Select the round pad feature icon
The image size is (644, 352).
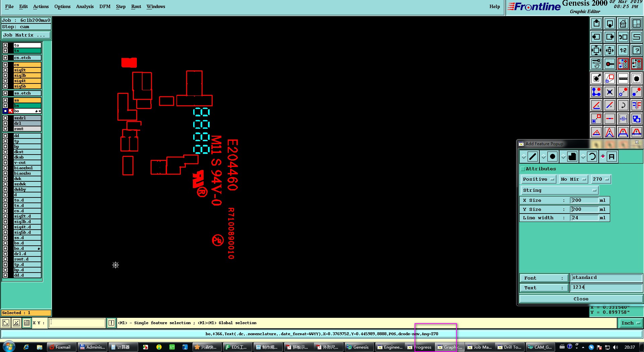[552, 157]
